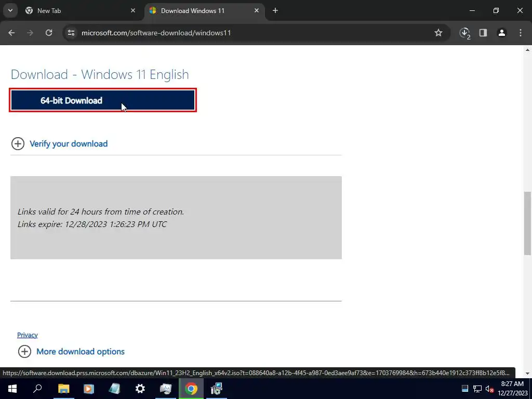Open the tab search dropdown arrow
The width and height of the screenshot is (532, 399).
click(10, 10)
